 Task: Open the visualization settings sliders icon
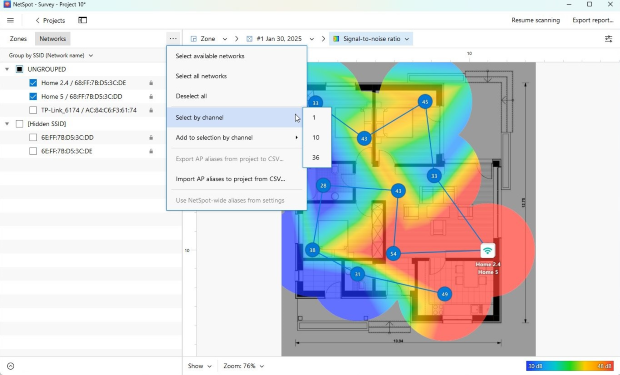tap(608, 39)
